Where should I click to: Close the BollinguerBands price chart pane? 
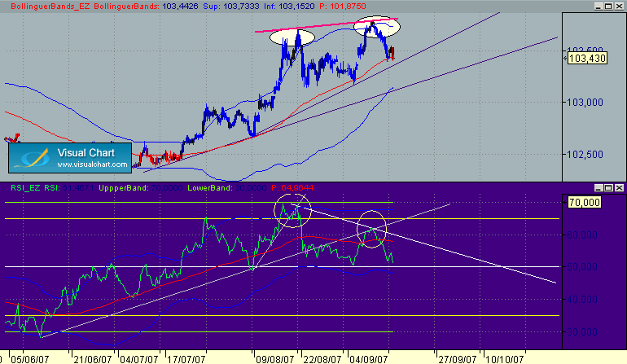point(619,6)
